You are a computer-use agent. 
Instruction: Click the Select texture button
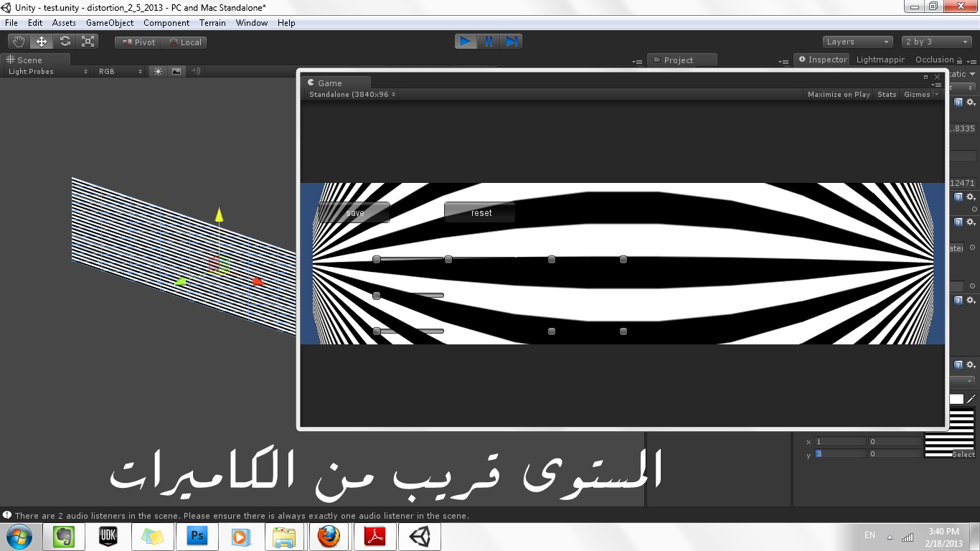coord(963,454)
